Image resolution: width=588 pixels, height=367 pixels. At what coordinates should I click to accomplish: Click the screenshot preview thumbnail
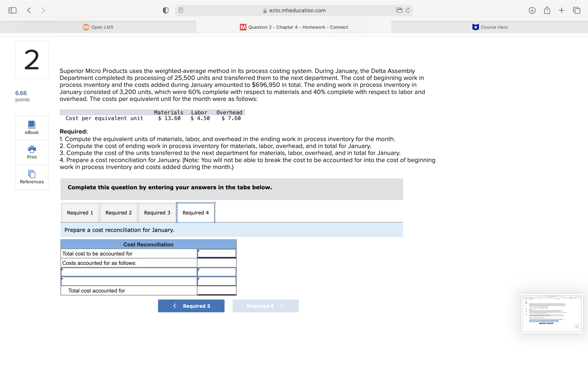tap(552, 313)
